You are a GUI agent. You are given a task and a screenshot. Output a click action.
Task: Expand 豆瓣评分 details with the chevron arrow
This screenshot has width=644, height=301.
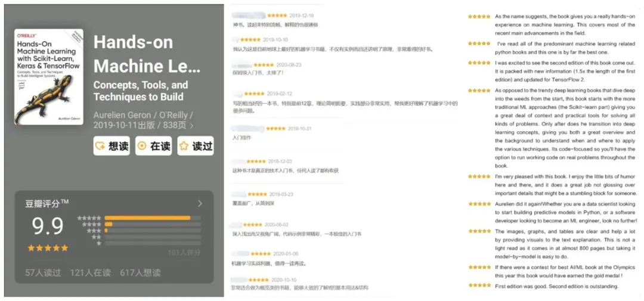200,203
